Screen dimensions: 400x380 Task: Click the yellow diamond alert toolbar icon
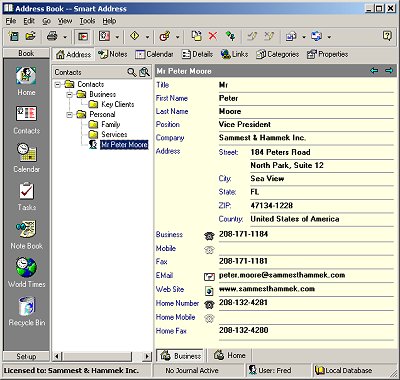tap(135, 36)
